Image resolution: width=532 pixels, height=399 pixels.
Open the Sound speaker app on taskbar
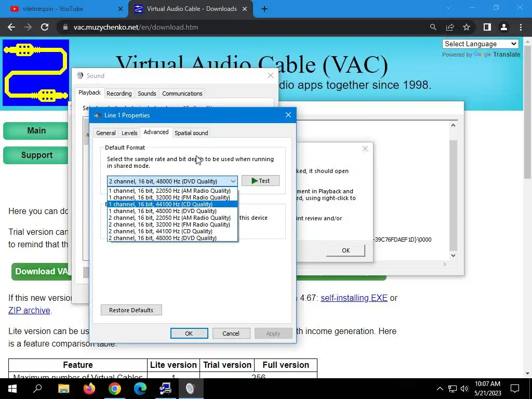coord(190,389)
